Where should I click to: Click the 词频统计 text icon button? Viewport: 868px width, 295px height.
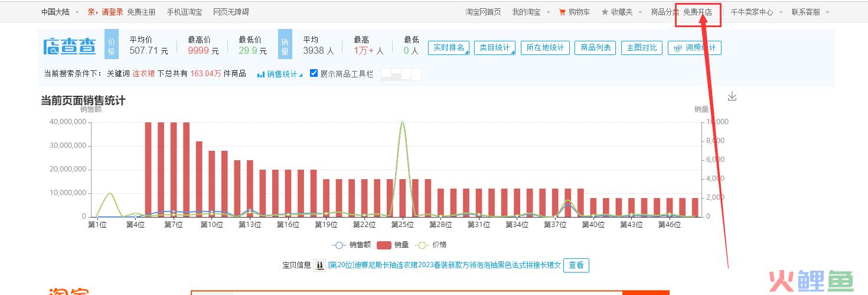(x=677, y=48)
